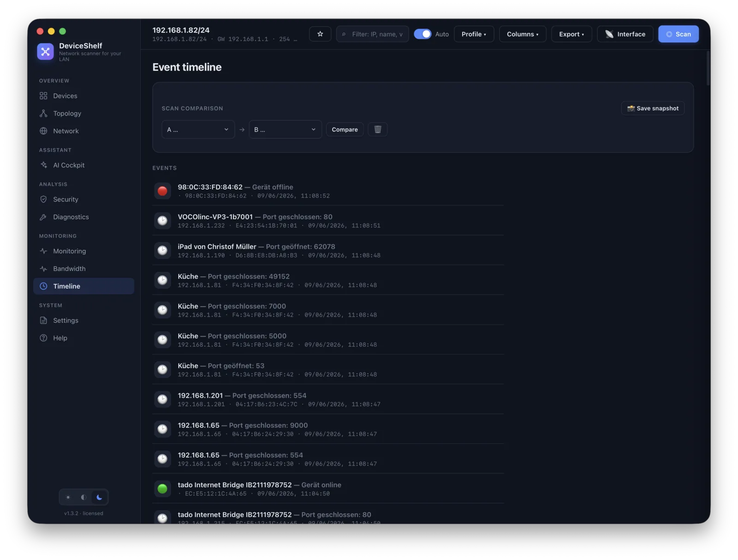
Task: Click the Diagnostics wrench icon
Action: [43, 217]
